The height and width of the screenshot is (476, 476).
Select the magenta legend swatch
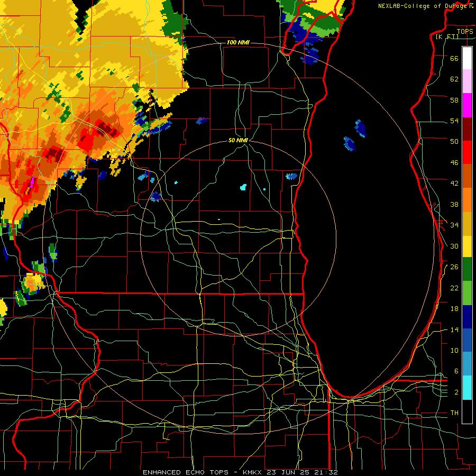pyautogui.click(x=467, y=105)
